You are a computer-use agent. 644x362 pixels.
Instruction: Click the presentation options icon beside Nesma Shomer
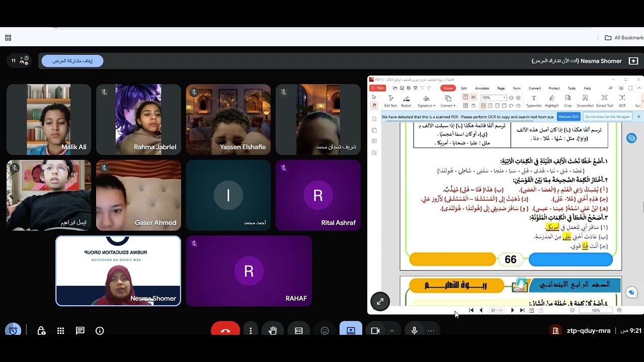[633, 61]
